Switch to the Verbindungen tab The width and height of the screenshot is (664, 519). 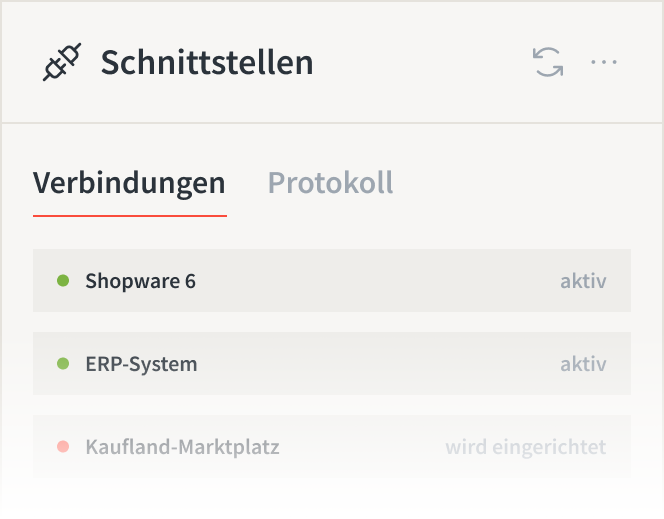point(130,183)
